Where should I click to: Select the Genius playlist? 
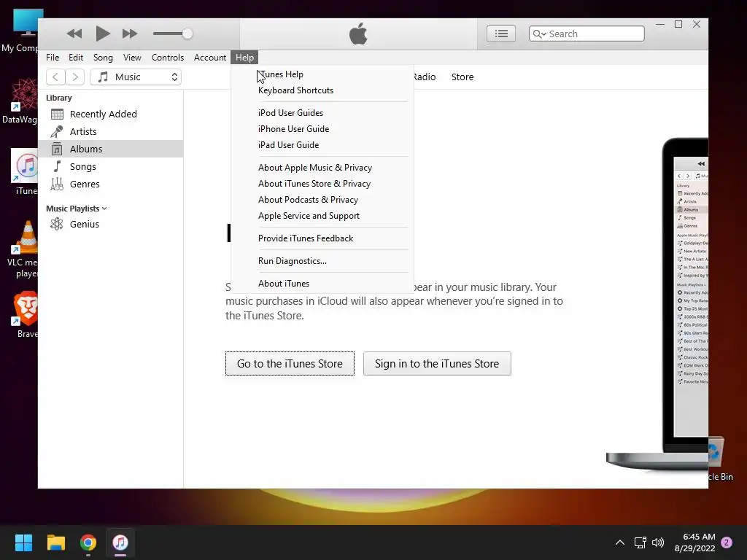click(111, 224)
